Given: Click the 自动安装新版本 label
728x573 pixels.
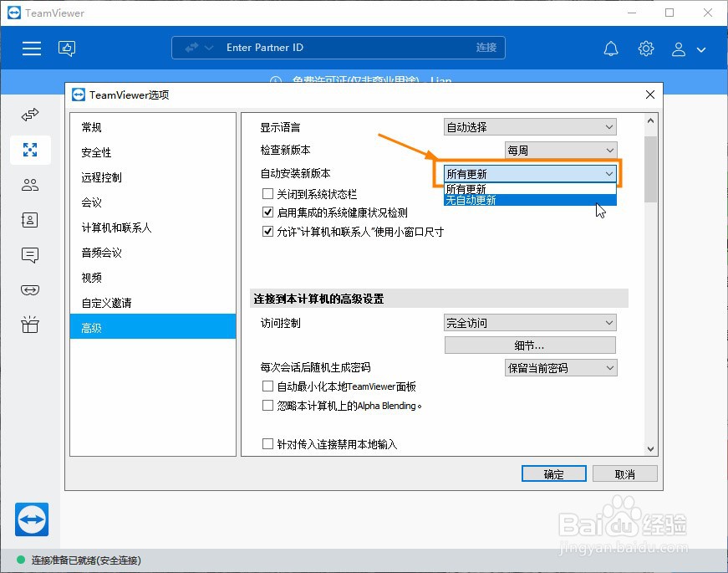Looking at the screenshot, I should (295, 173).
